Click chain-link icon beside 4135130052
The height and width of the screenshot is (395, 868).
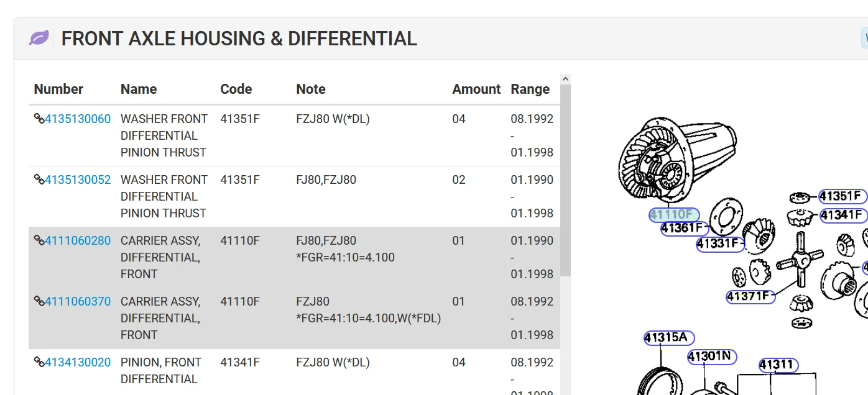click(x=39, y=179)
